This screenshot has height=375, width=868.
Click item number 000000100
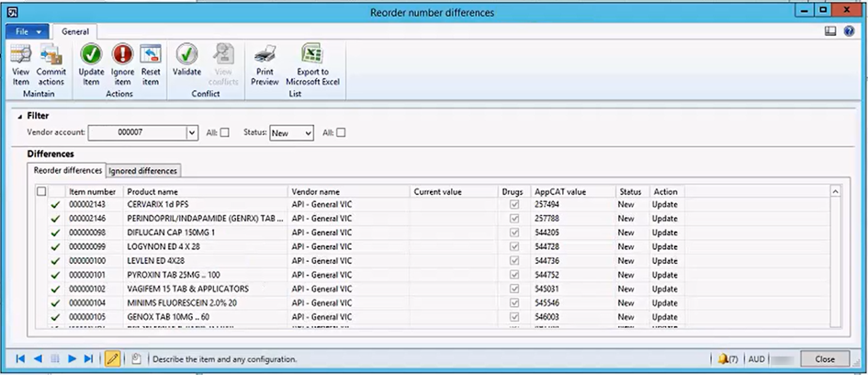pyautogui.click(x=87, y=261)
